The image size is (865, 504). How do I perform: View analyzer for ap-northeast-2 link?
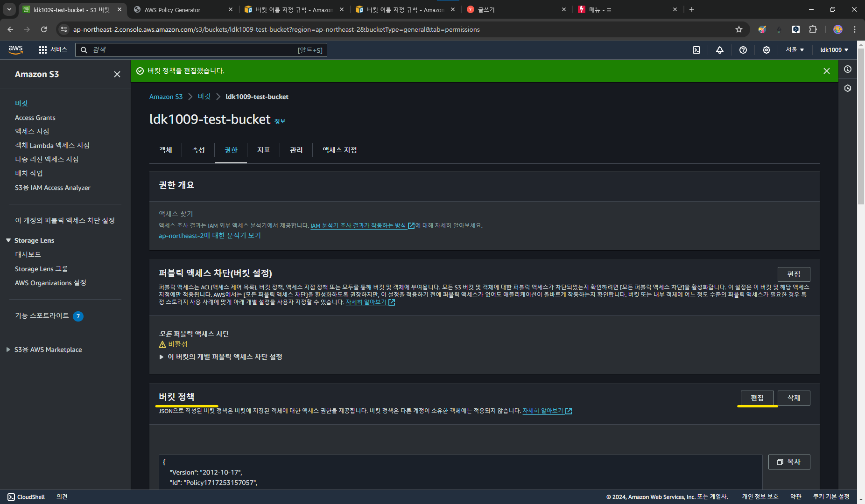210,236
